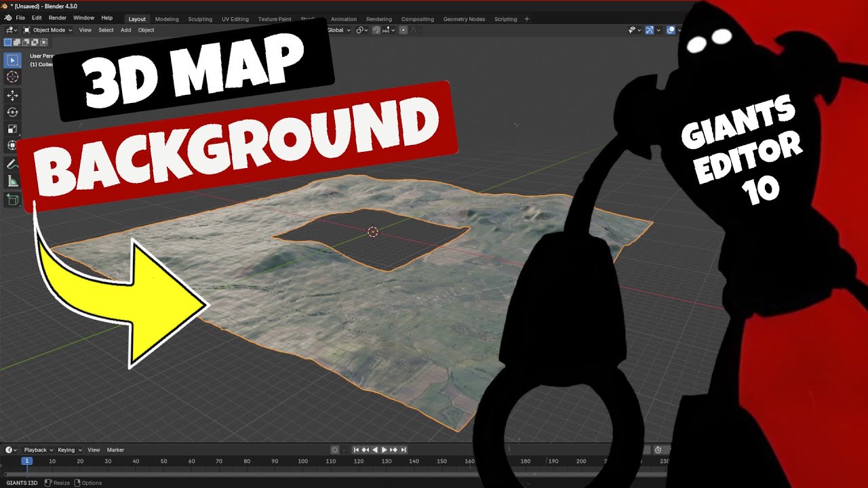Screen dimensions: 868x488
Task: Set selection mode to extend
Action: click(x=16, y=42)
